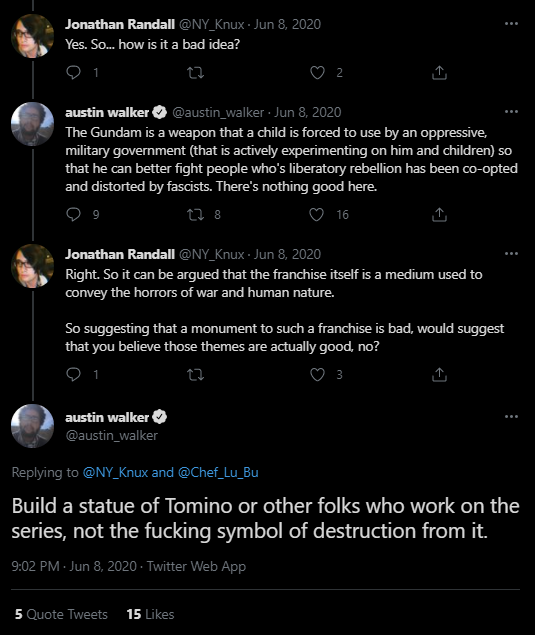
Task: Open the @Chef_Lu_Bu mention link
Action: point(218,473)
